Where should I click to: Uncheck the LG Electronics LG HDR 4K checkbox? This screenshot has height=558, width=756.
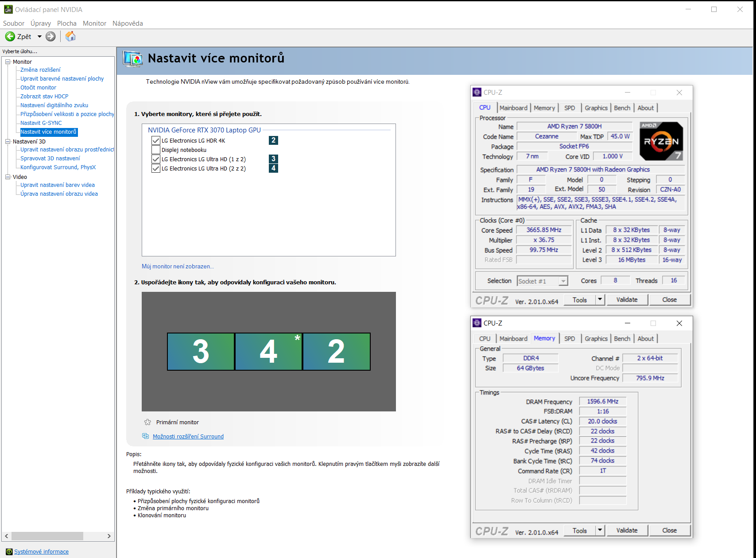[155, 140]
